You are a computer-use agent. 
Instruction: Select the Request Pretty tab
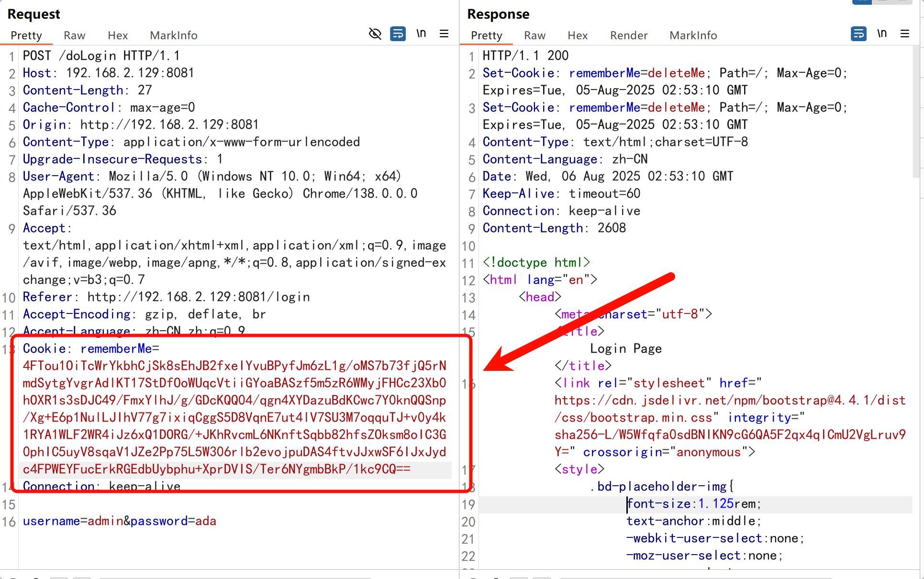coord(26,35)
